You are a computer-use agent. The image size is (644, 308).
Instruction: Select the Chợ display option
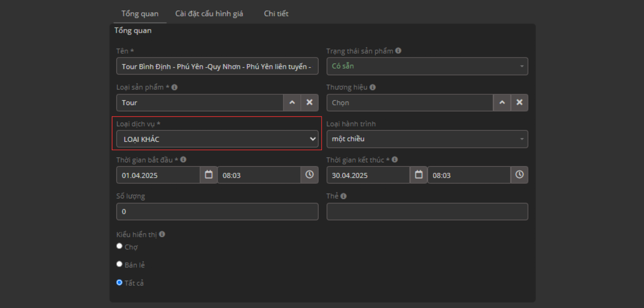[120, 246]
